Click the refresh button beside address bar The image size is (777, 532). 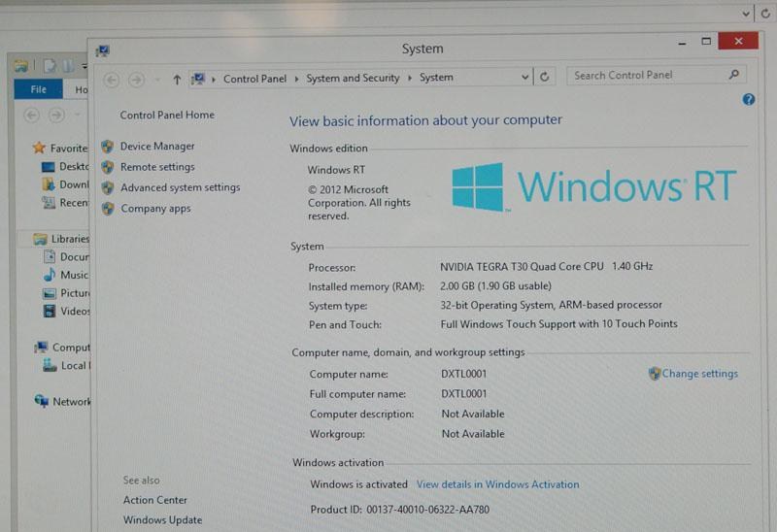(x=547, y=78)
